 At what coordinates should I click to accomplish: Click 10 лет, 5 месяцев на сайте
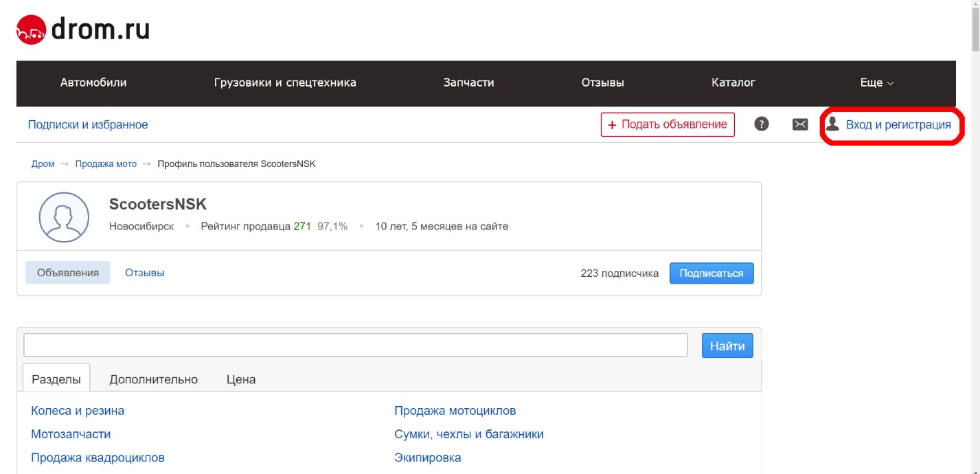tap(442, 226)
